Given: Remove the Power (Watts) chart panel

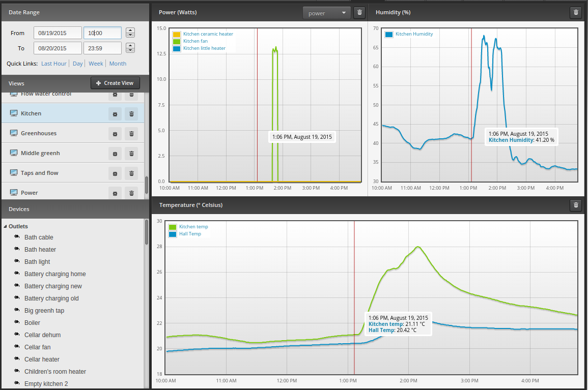Looking at the screenshot, I should tap(359, 13).
